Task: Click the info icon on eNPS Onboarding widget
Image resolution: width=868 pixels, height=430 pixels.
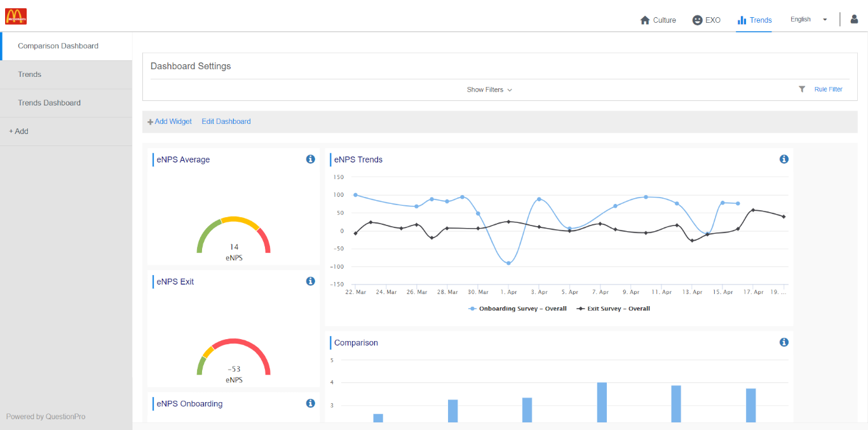Action: 310,403
